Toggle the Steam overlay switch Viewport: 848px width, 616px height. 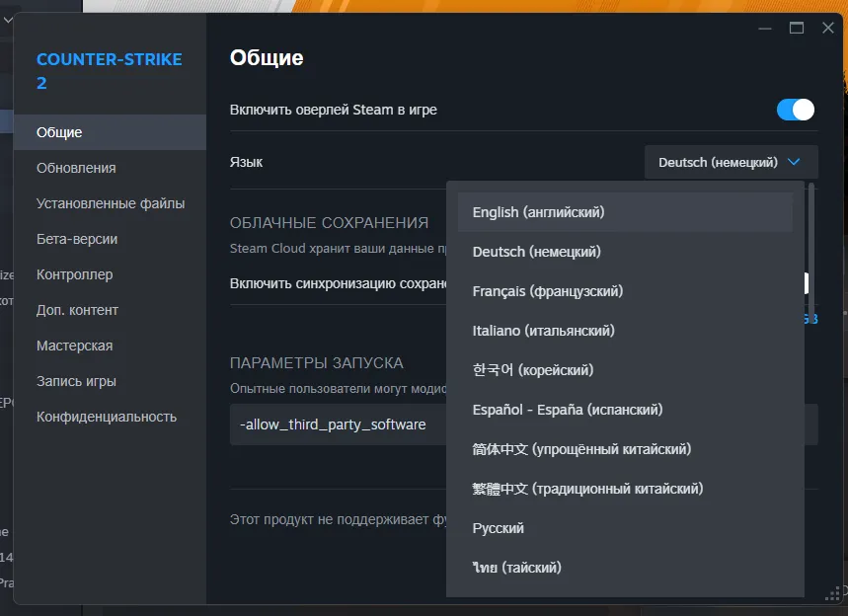[x=795, y=110]
